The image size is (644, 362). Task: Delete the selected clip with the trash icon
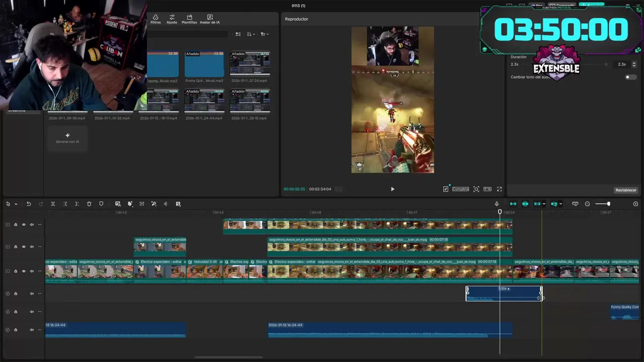tap(89, 204)
